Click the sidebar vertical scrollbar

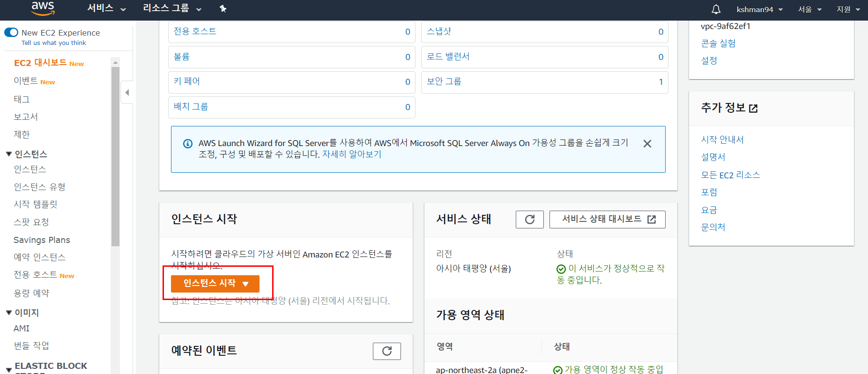[x=115, y=156]
